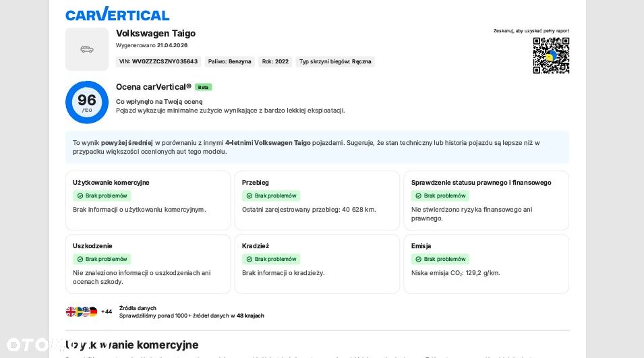Click the checkmark under Sprawdzenie statusu prawnego
Image resolution: width=644 pixels, height=358 pixels.
click(419, 196)
